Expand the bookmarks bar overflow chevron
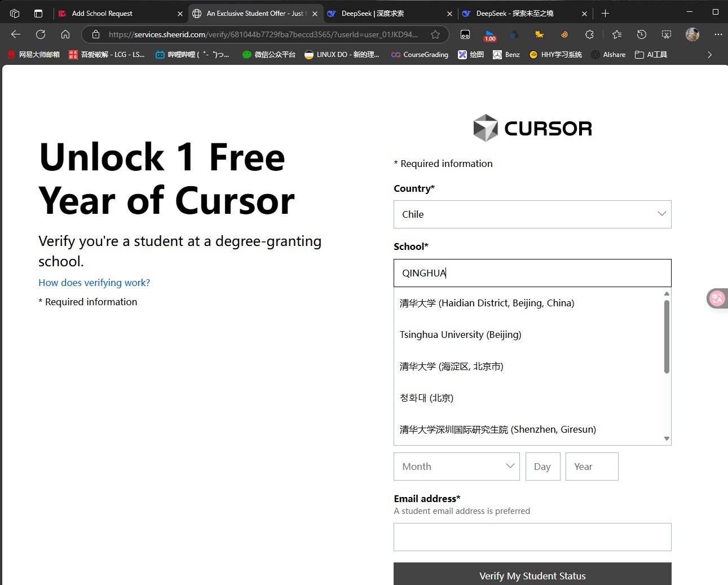 709,55
